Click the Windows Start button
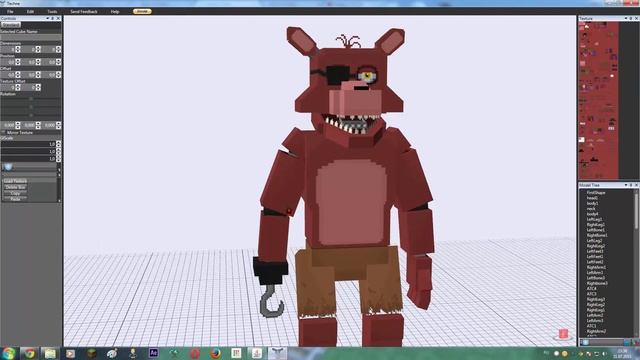This screenshot has height=360, width=640. tap(9, 353)
